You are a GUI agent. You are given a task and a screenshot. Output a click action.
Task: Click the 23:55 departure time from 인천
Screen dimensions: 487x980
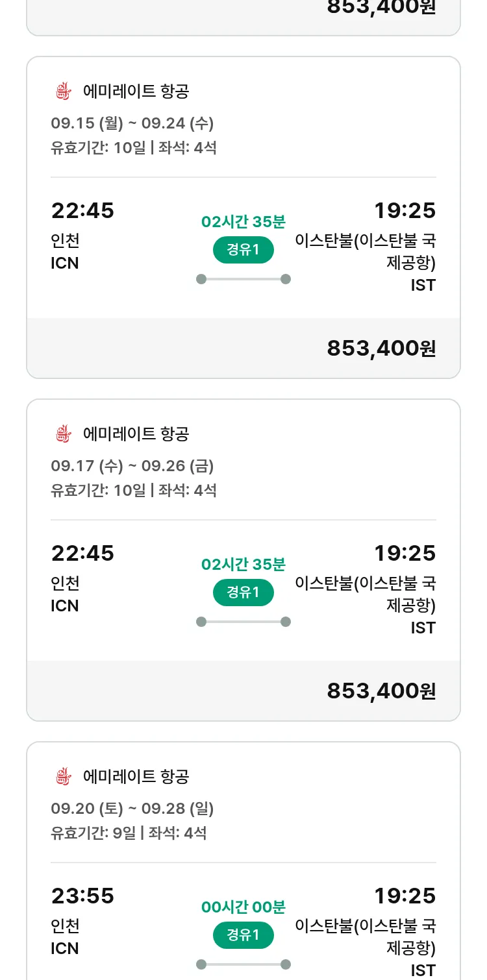[x=82, y=896]
